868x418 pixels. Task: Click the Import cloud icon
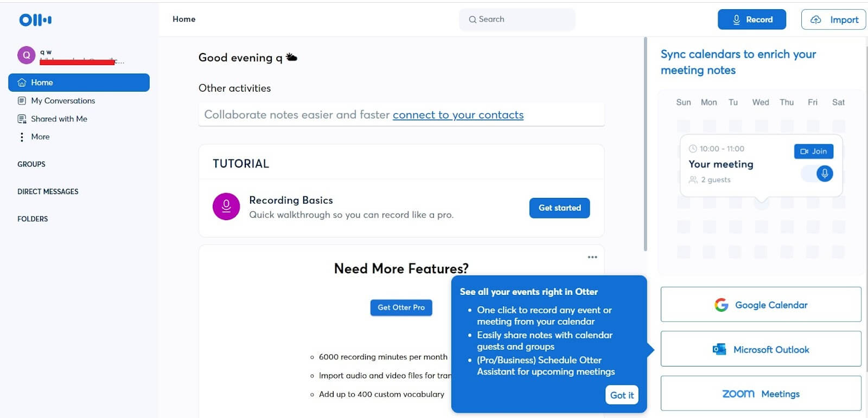coord(816,19)
